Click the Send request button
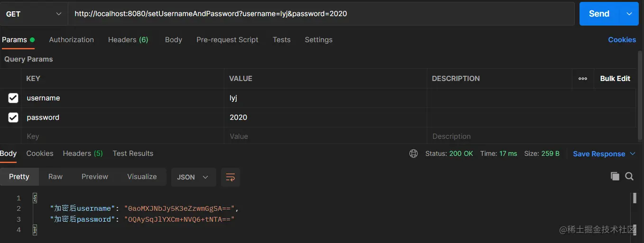This screenshot has height=243, width=644. click(599, 14)
